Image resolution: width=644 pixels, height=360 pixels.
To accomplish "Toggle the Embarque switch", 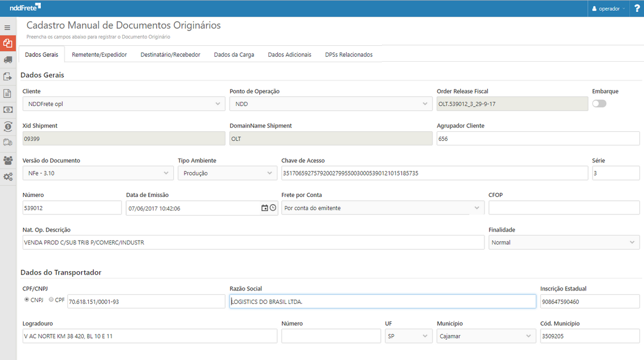I will tap(599, 104).
